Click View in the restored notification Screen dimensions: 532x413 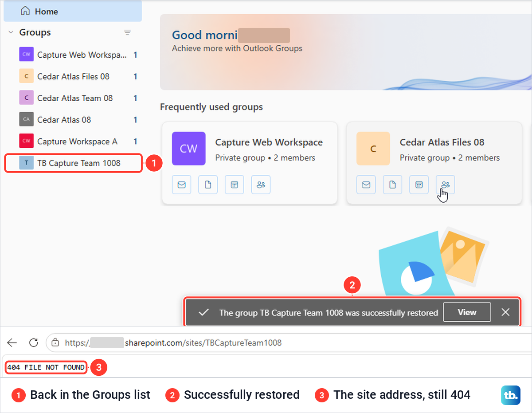[x=467, y=312]
